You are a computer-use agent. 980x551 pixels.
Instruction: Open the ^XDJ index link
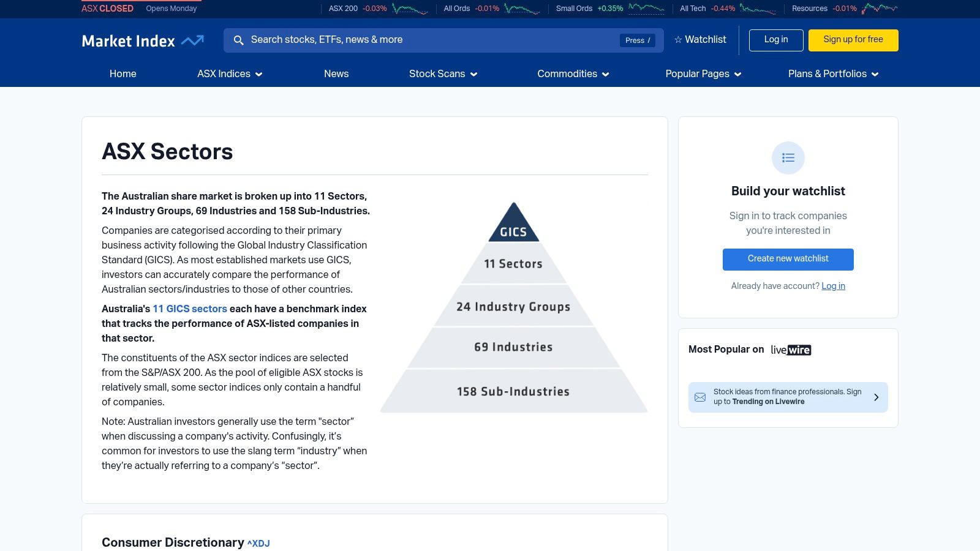pos(258,544)
